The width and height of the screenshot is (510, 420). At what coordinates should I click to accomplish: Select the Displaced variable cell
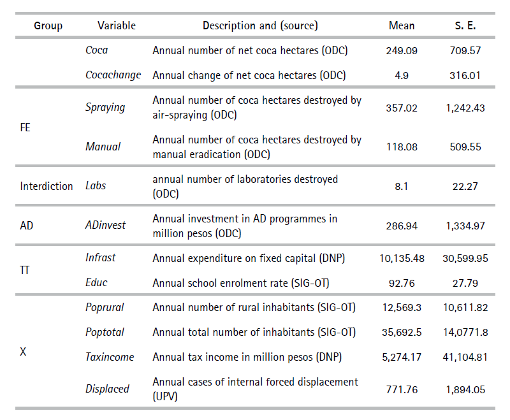pos(107,389)
